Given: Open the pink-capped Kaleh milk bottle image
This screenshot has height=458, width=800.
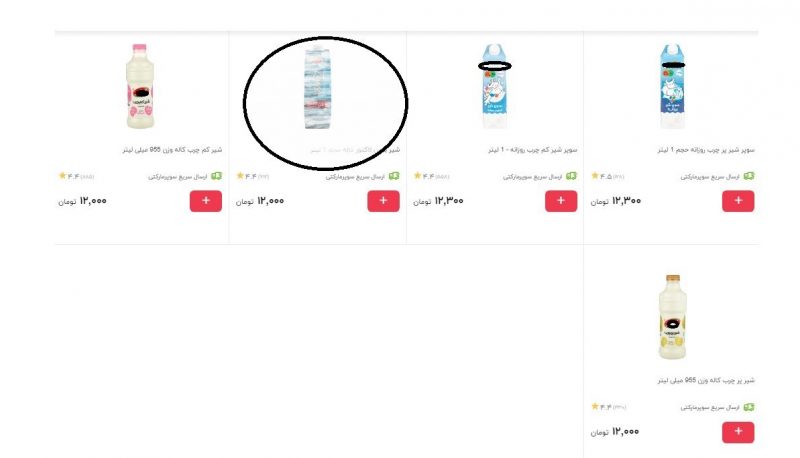Looking at the screenshot, I should 140,86.
